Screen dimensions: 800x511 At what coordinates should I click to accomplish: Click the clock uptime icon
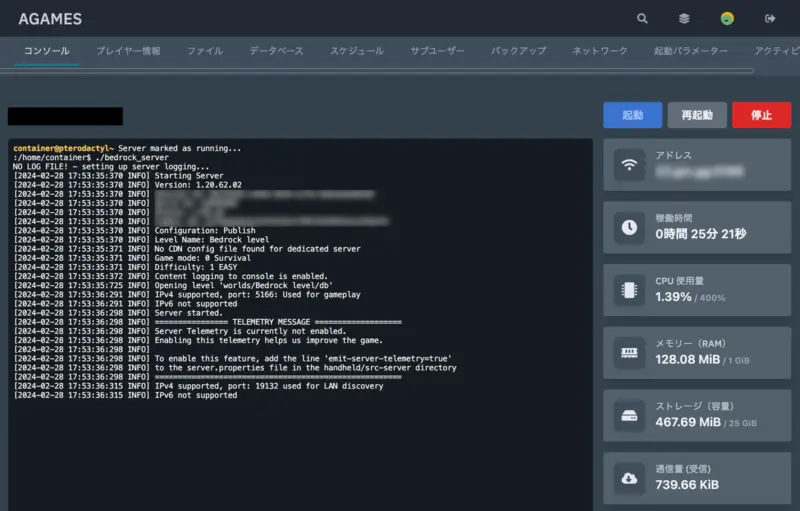coord(629,227)
